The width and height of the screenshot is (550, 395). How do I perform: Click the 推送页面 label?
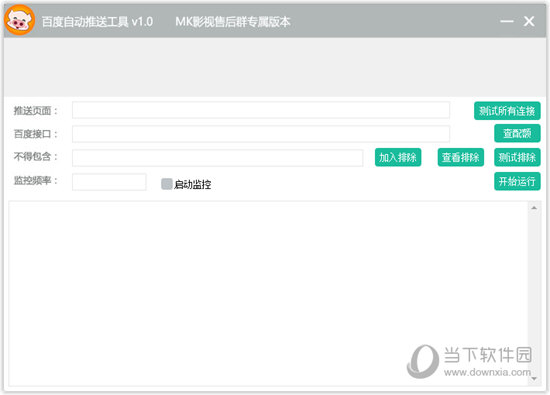pos(35,111)
